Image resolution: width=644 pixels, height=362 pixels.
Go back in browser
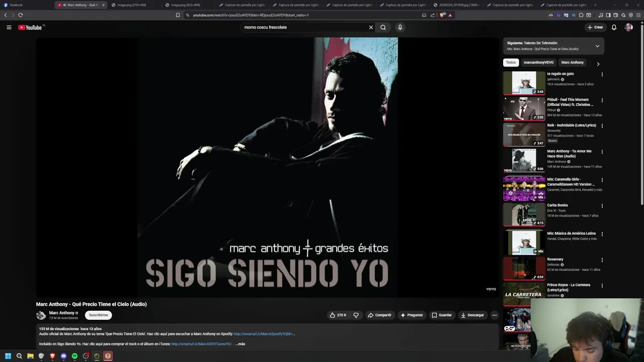click(x=6, y=15)
